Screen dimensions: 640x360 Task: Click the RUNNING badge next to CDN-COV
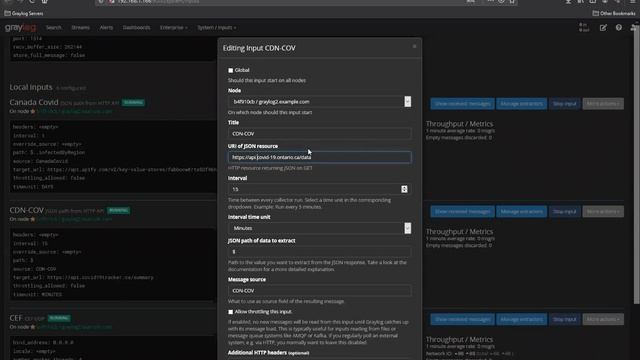pos(118,210)
